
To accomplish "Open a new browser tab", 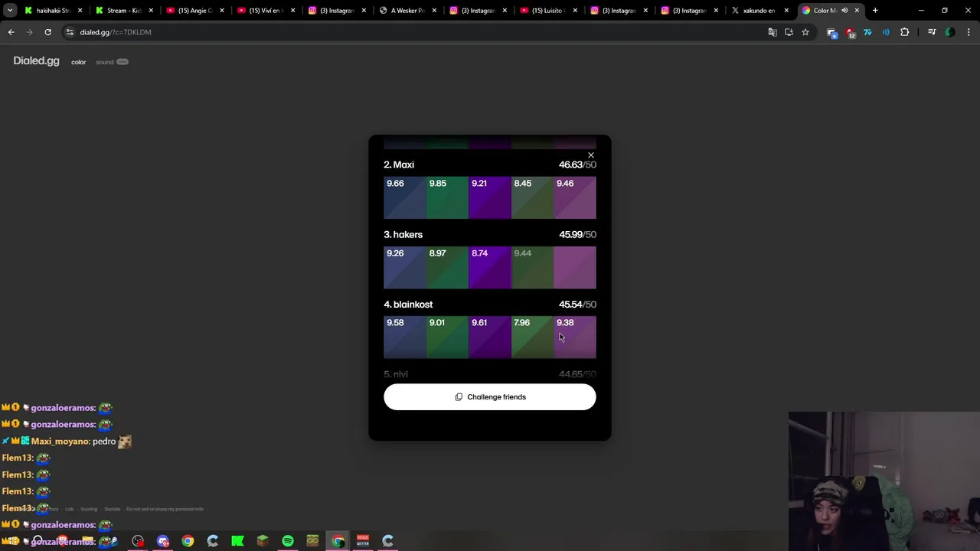I will click(875, 11).
